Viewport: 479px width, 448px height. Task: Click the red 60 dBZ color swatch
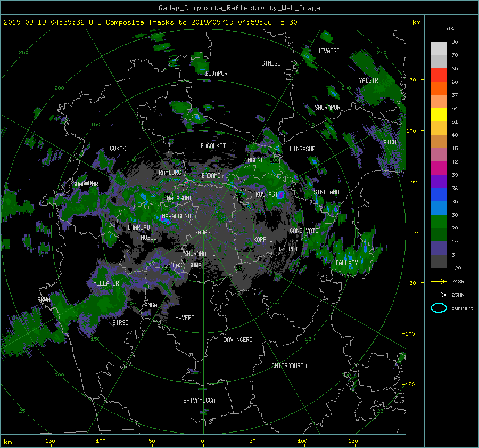pyautogui.click(x=439, y=75)
